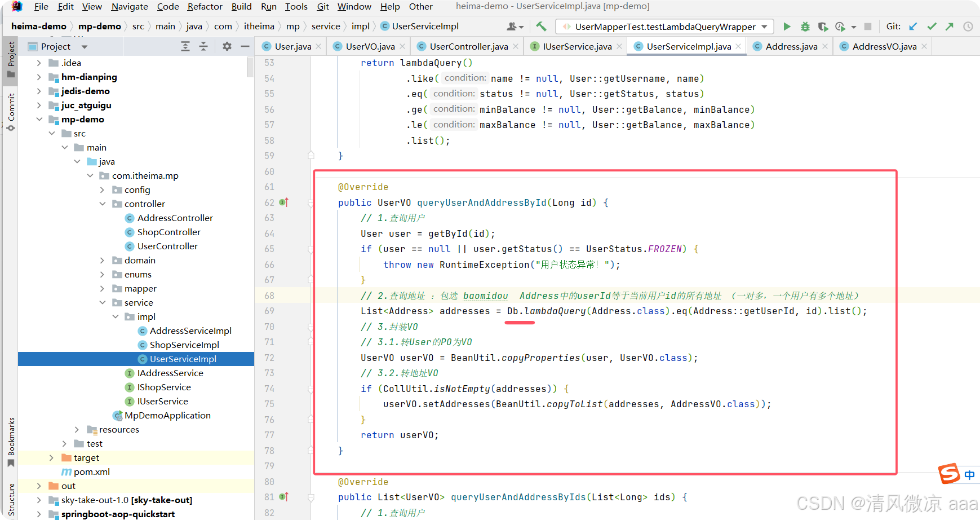Click the Git commit checkmark icon
The height and width of the screenshot is (520, 980).
coord(932,27)
